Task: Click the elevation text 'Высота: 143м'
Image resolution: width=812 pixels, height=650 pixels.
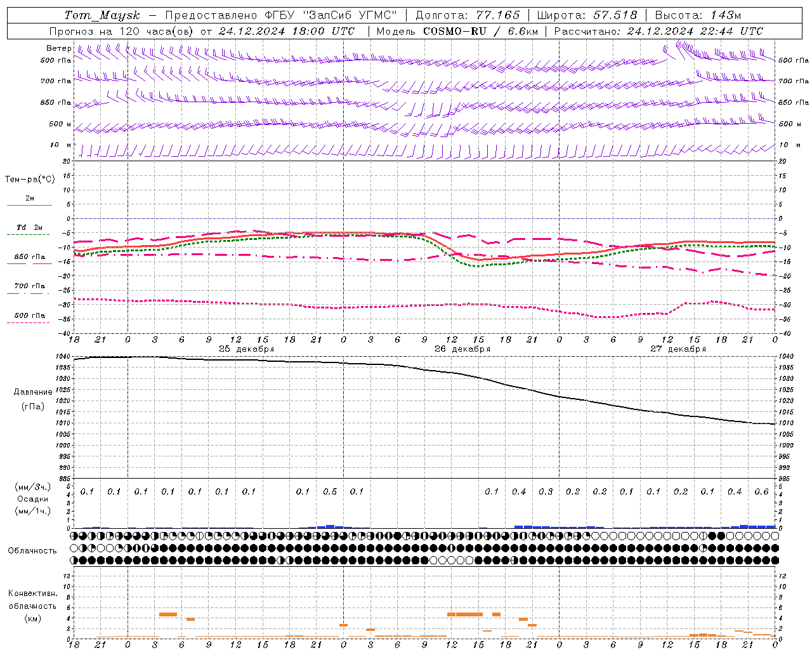Action: (698, 15)
